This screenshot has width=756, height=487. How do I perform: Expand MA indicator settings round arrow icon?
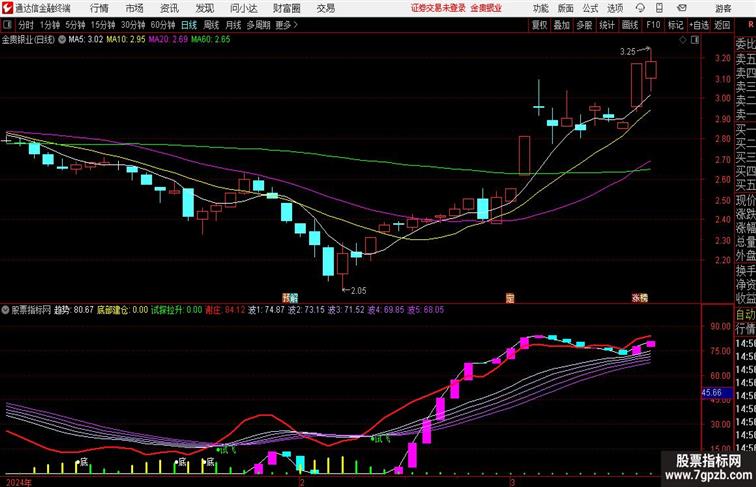(62, 40)
